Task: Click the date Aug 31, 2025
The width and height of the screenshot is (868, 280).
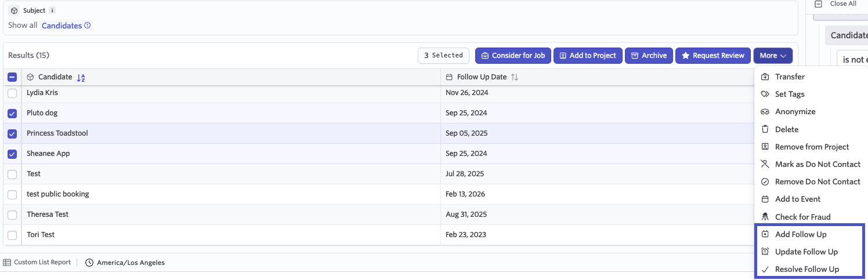Action: coord(466,214)
